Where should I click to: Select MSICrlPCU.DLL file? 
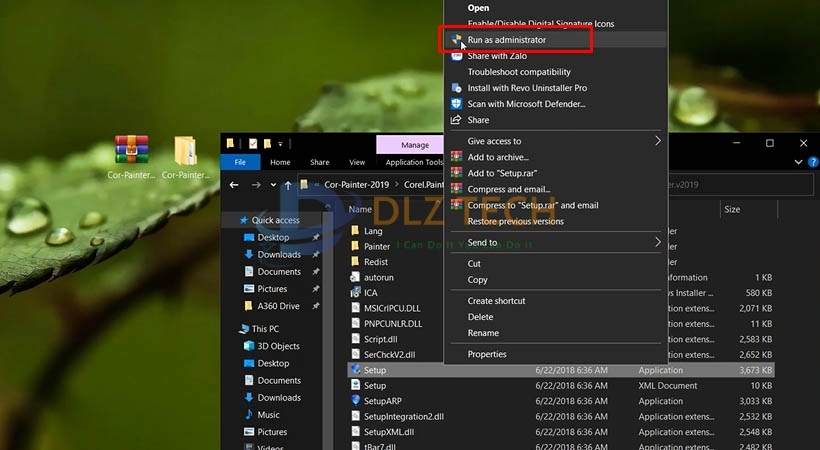392,308
